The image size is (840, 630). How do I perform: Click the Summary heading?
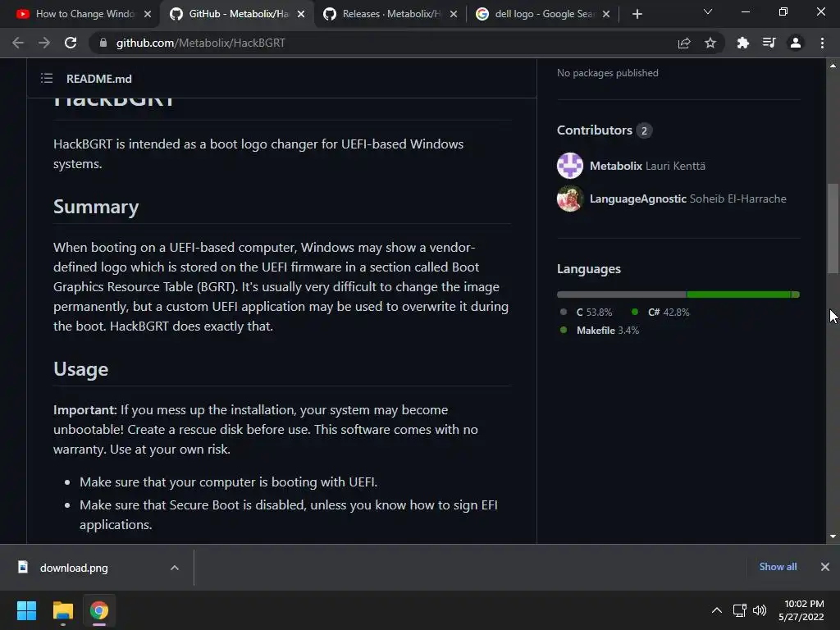[96, 207]
